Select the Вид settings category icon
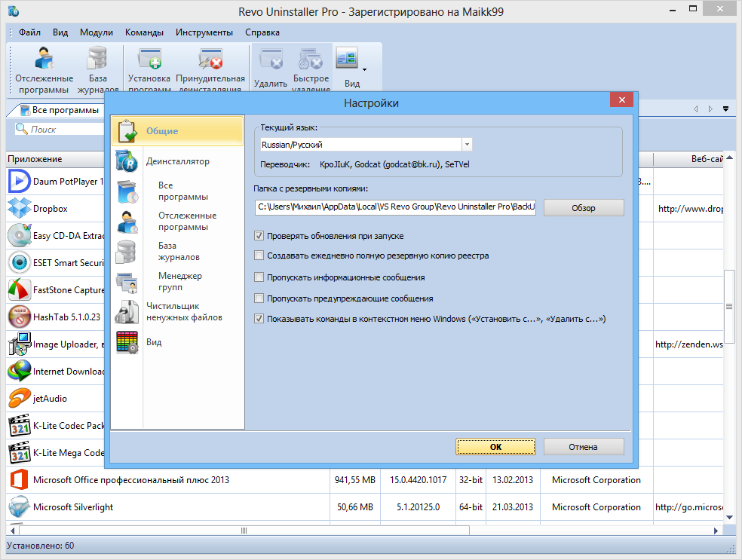The image size is (742, 560). (127, 342)
